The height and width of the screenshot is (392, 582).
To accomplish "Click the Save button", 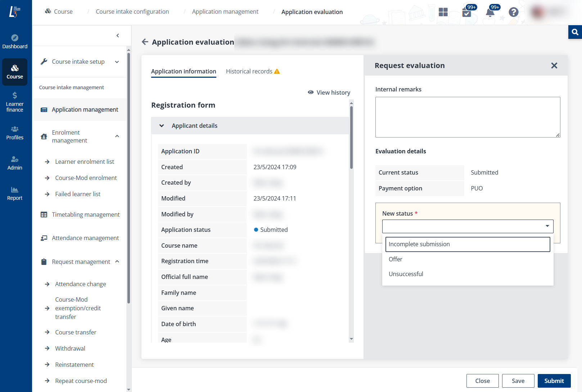I will (x=518, y=381).
